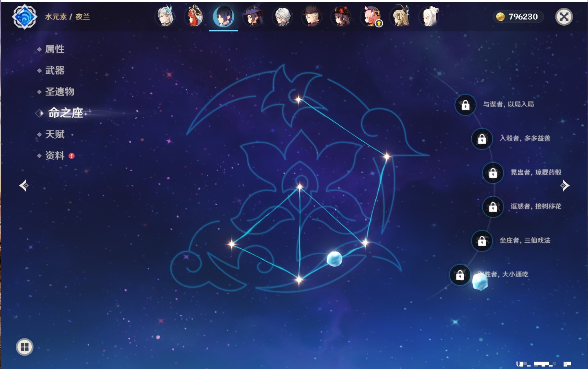Screen dimensions: 588x369
Task: Close the character screen with the X
Action: pyautogui.click(x=564, y=17)
